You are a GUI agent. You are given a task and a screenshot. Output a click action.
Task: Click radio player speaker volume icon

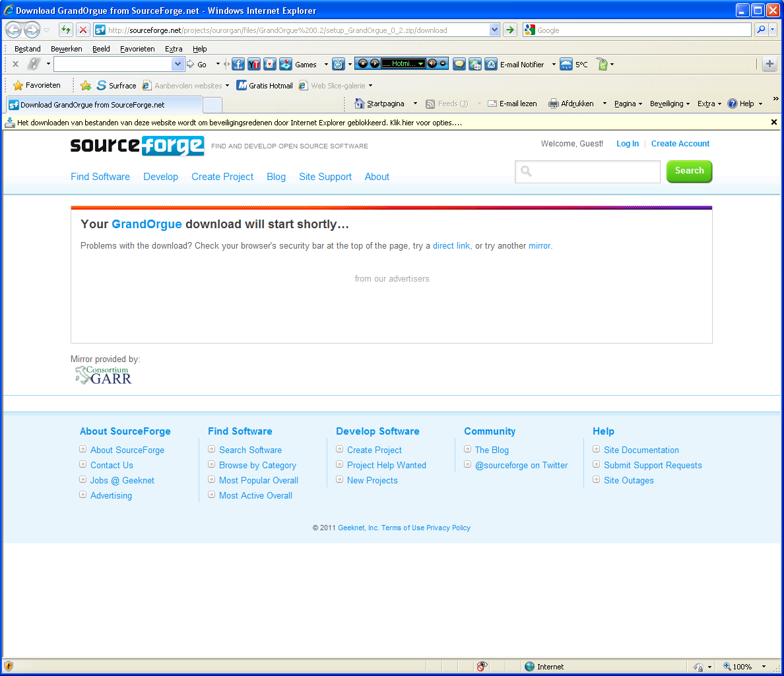click(x=432, y=63)
